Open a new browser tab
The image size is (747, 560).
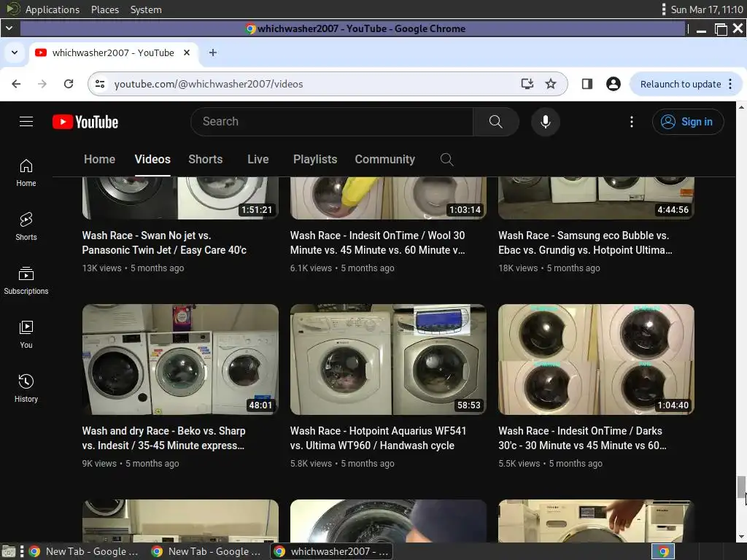pos(213,52)
